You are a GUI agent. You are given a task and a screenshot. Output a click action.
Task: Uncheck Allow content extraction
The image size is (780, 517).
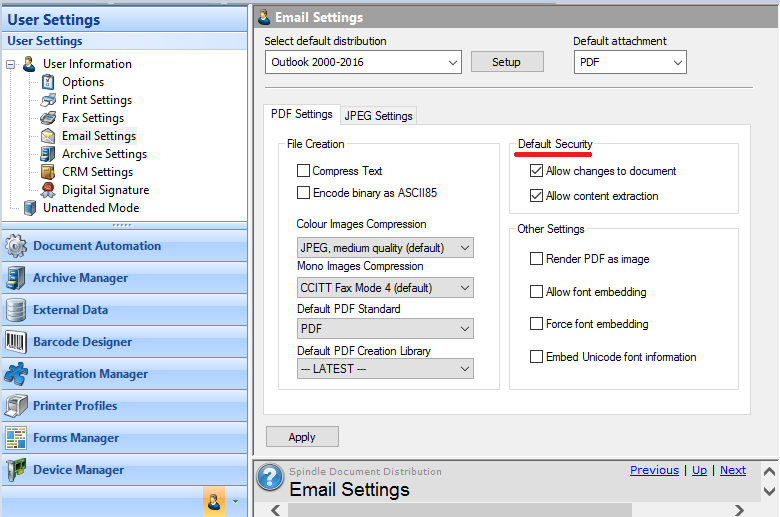(536, 196)
